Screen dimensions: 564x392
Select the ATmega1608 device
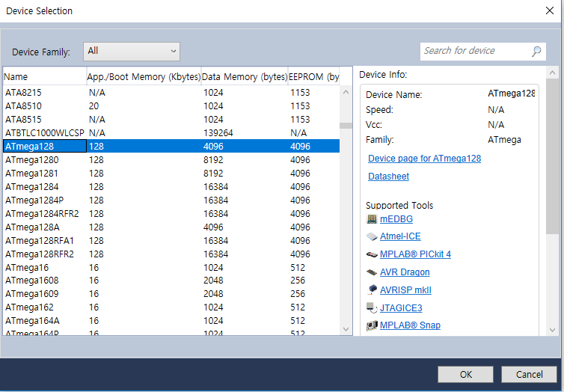tap(171, 281)
